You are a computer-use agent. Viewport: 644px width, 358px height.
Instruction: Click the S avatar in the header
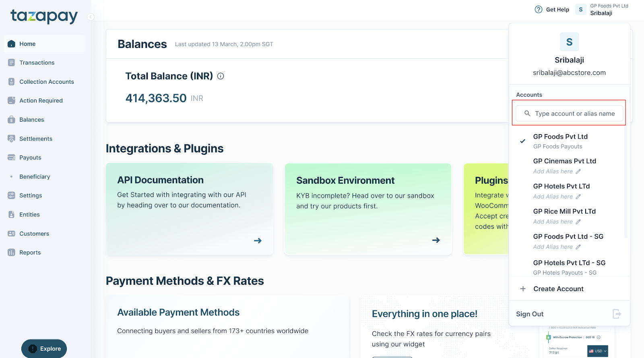[x=581, y=9]
